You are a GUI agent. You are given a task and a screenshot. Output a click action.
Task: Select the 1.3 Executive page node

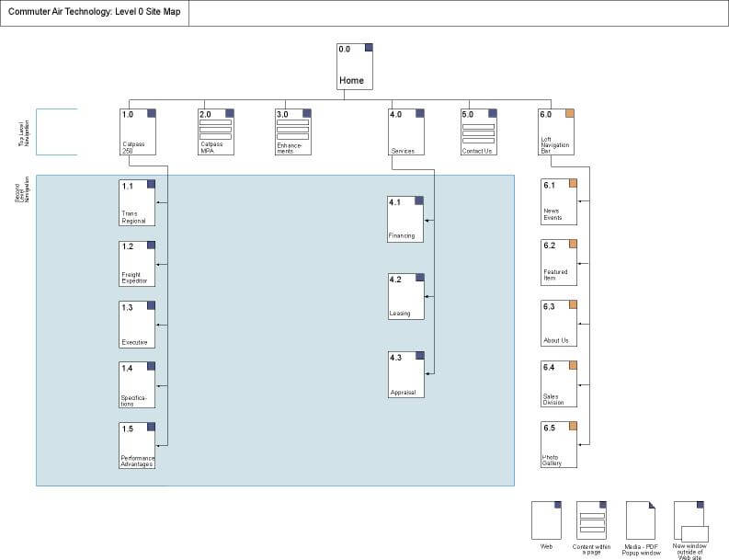(x=137, y=324)
